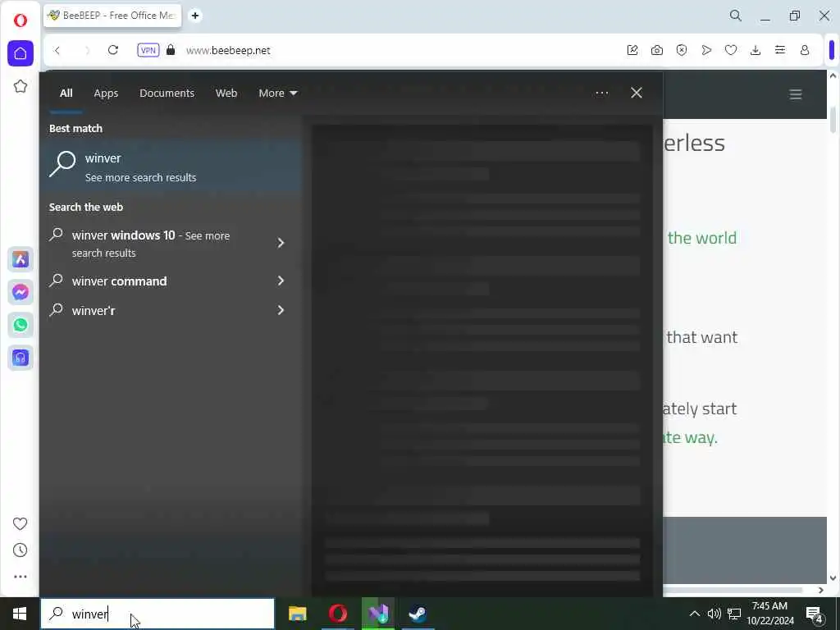840x630 pixels.
Task: Click the volume speaker tray icon
Action: click(x=714, y=614)
